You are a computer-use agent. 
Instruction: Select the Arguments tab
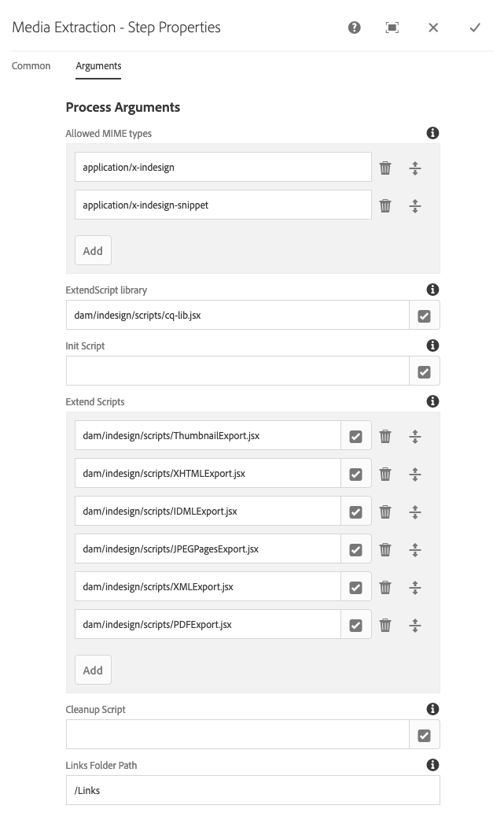tap(98, 66)
